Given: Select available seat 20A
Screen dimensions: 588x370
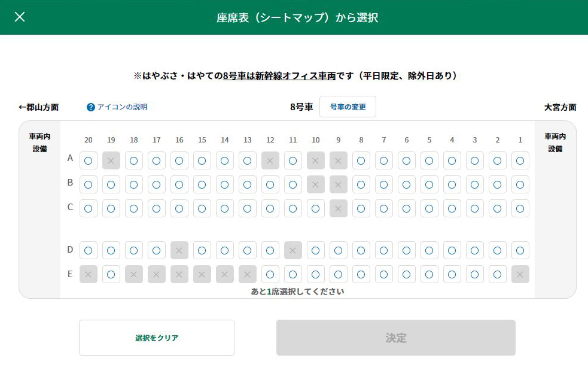Looking at the screenshot, I should coord(89,160).
